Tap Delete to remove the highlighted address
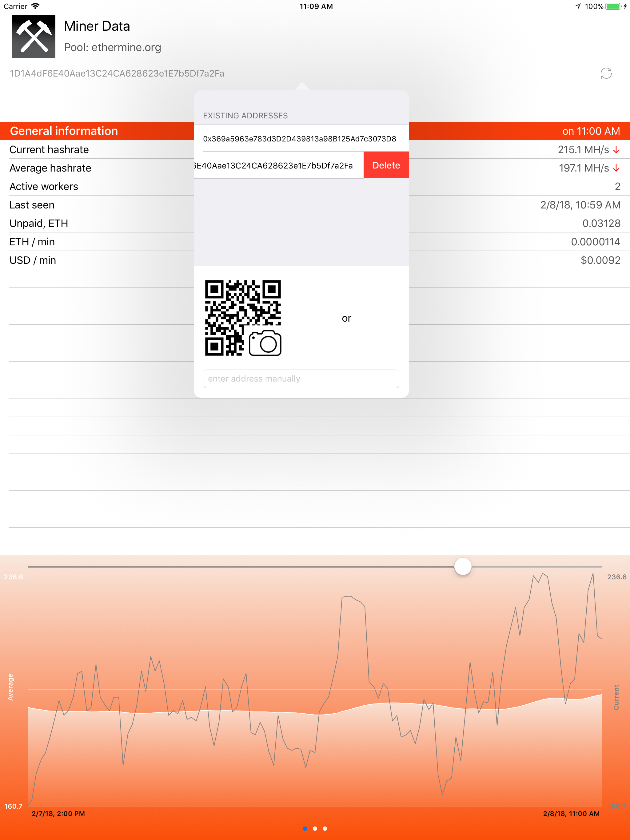 click(x=386, y=165)
